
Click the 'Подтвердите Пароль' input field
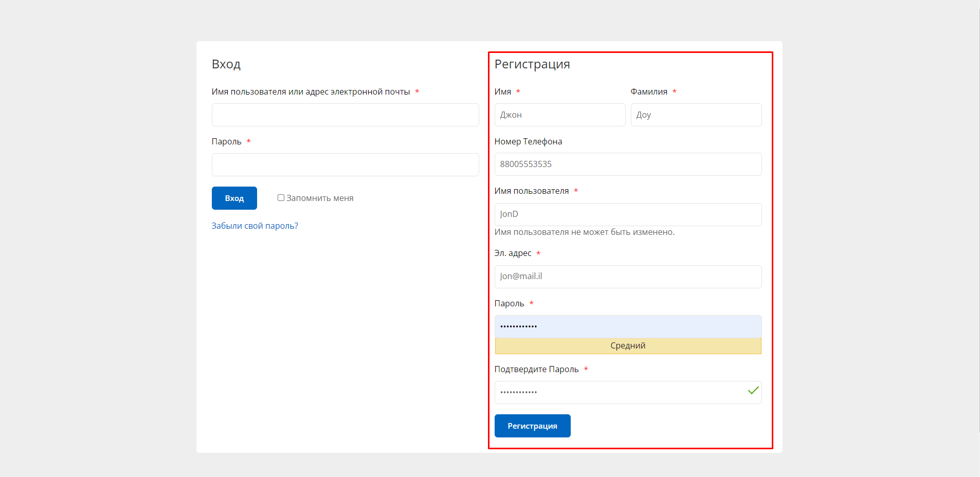pos(617,392)
